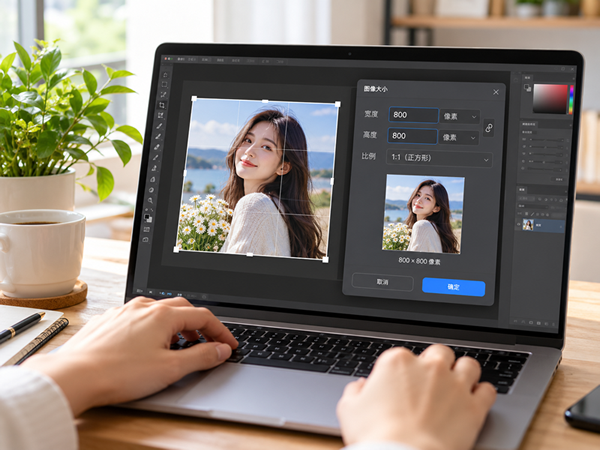The width and height of the screenshot is (600, 450).
Task: Click the red macOS close window light
Action: [166, 59]
